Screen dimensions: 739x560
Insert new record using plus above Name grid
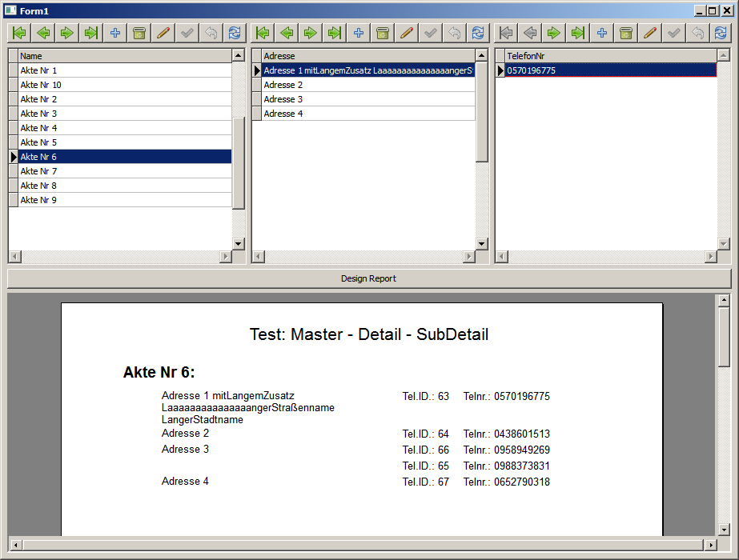(x=115, y=33)
